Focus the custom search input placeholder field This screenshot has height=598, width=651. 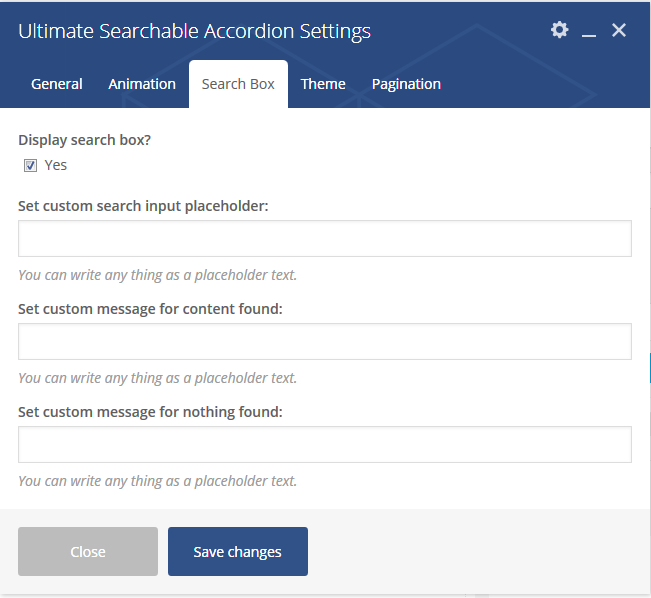(325, 239)
